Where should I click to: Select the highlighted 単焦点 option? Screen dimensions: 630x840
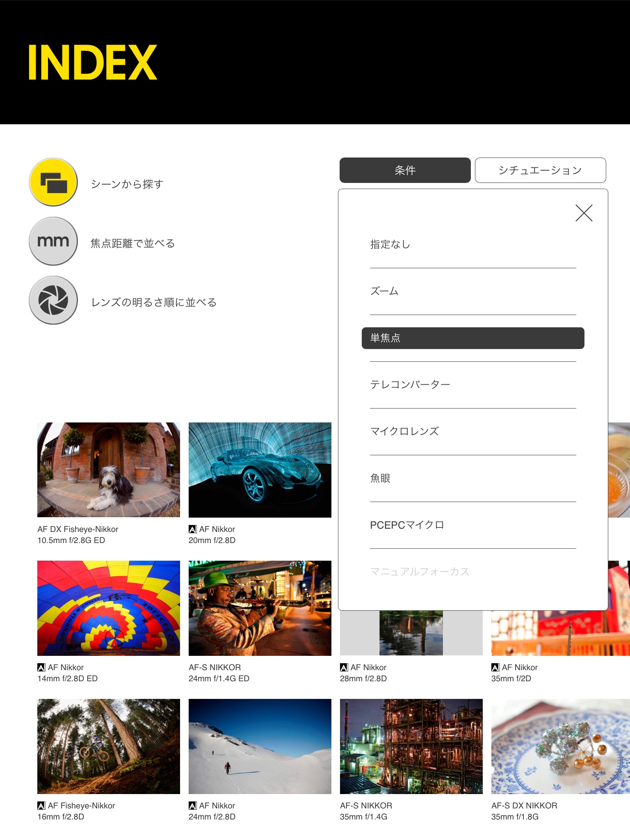coord(472,338)
